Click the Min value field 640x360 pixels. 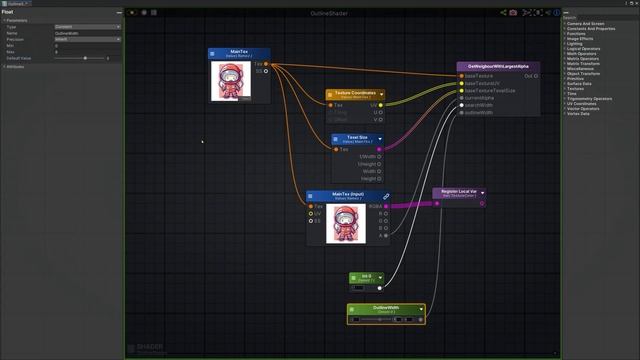tap(88, 46)
